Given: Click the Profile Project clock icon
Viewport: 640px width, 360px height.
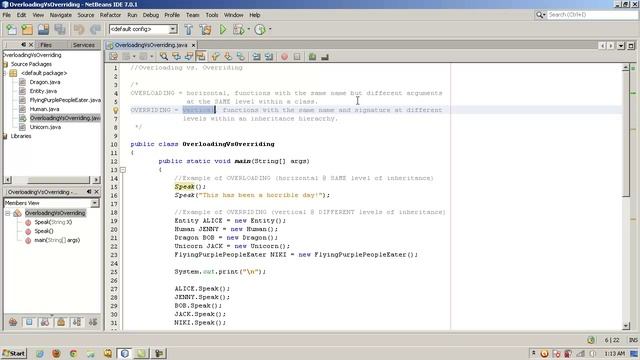Looking at the screenshot, I should click(x=260, y=29).
